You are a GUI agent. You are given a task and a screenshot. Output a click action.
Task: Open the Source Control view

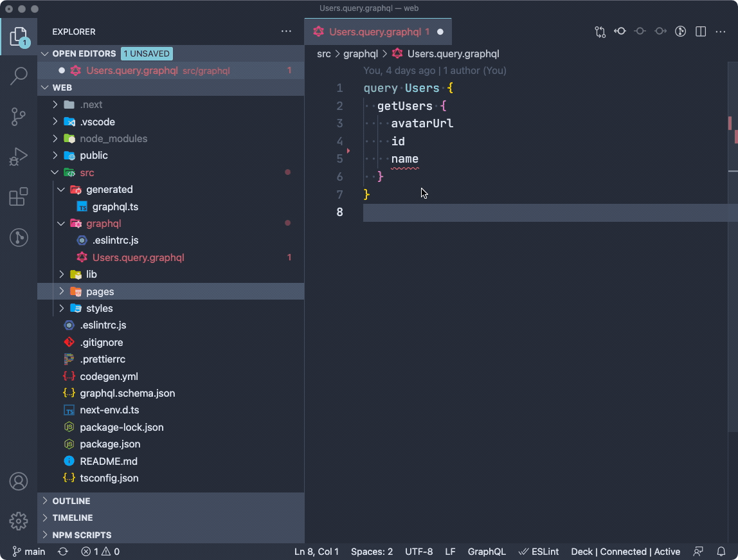19,117
